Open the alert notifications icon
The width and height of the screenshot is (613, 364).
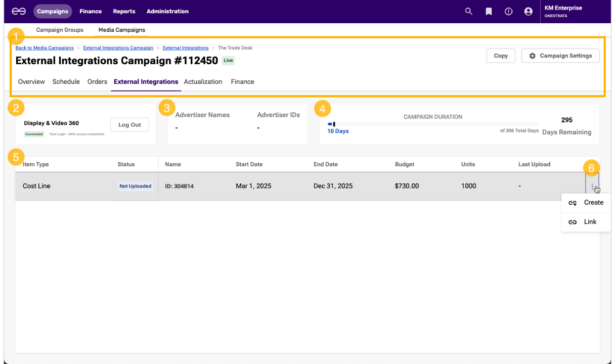[509, 11]
